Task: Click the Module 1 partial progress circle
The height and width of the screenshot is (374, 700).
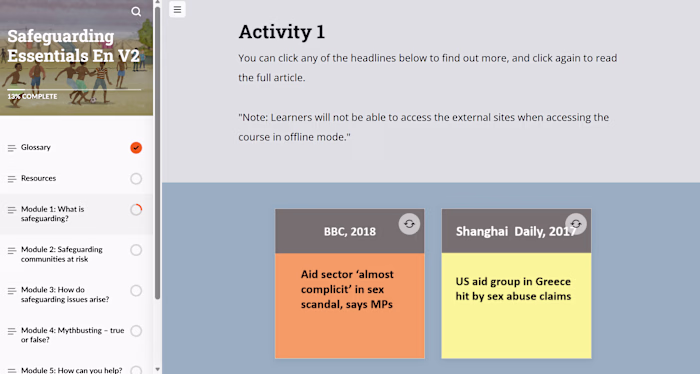Action: click(136, 209)
